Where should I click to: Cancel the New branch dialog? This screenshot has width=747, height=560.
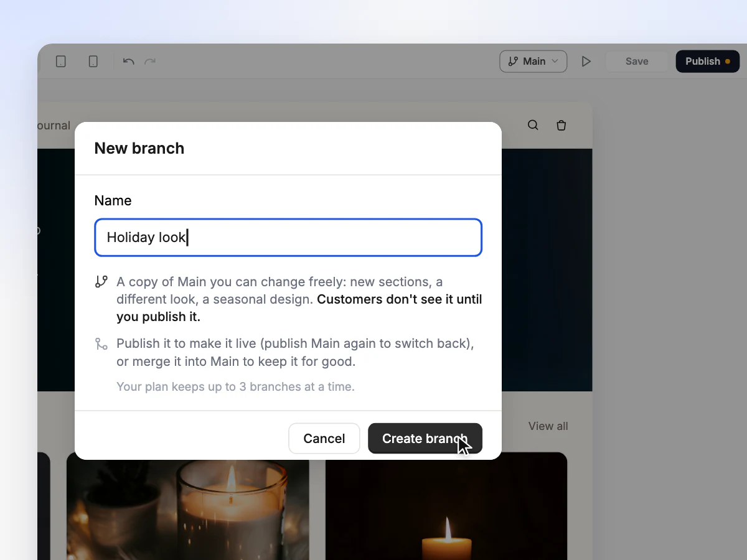tap(324, 439)
